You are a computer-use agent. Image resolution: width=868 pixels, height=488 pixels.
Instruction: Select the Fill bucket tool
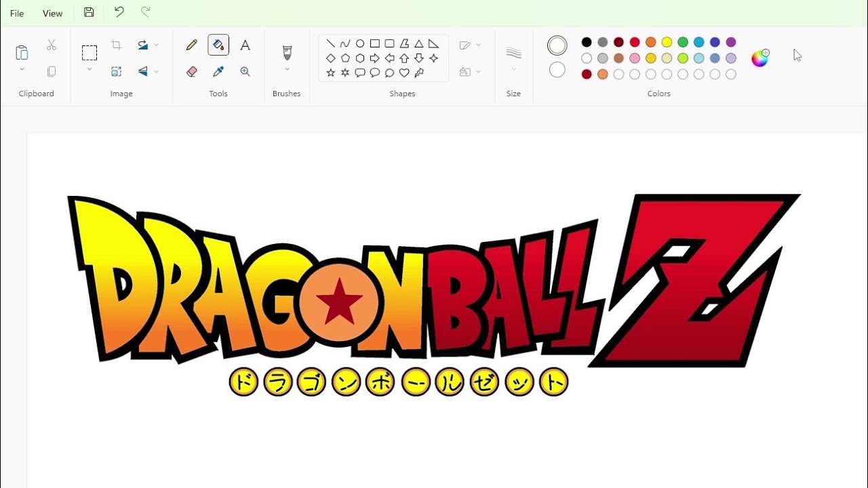point(218,45)
